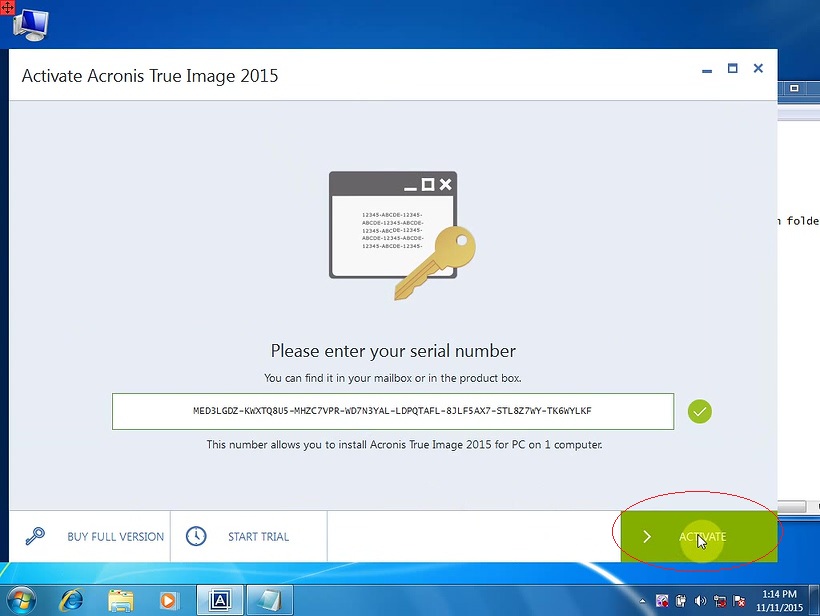Image resolution: width=820 pixels, height=616 pixels.
Task: Open Windows Media Player from taskbar
Action: point(168,600)
